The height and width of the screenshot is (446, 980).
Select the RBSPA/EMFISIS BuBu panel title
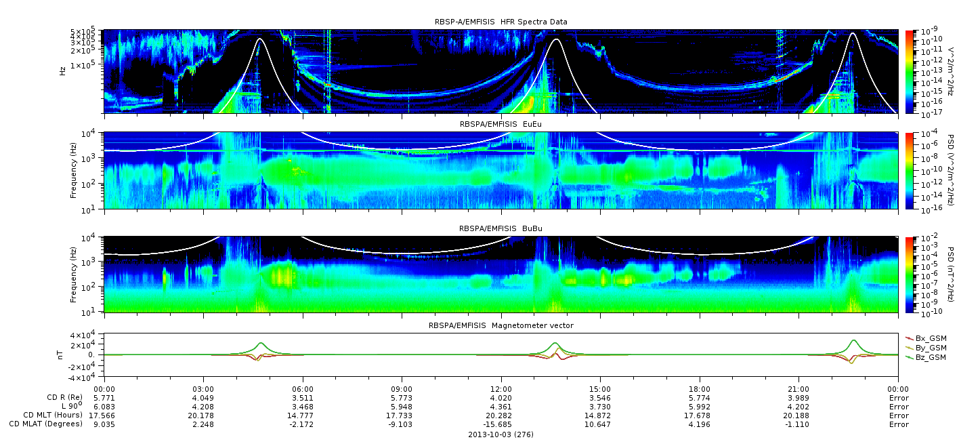click(x=500, y=228)
